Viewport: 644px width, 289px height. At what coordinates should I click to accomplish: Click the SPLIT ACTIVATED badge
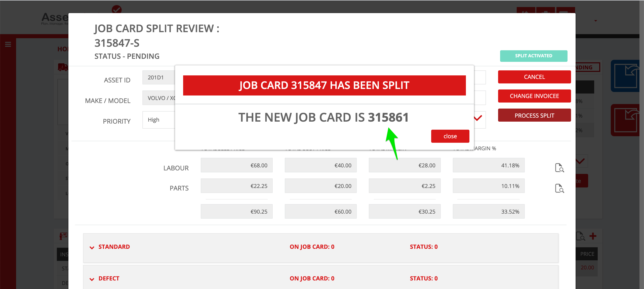point(534,56)
